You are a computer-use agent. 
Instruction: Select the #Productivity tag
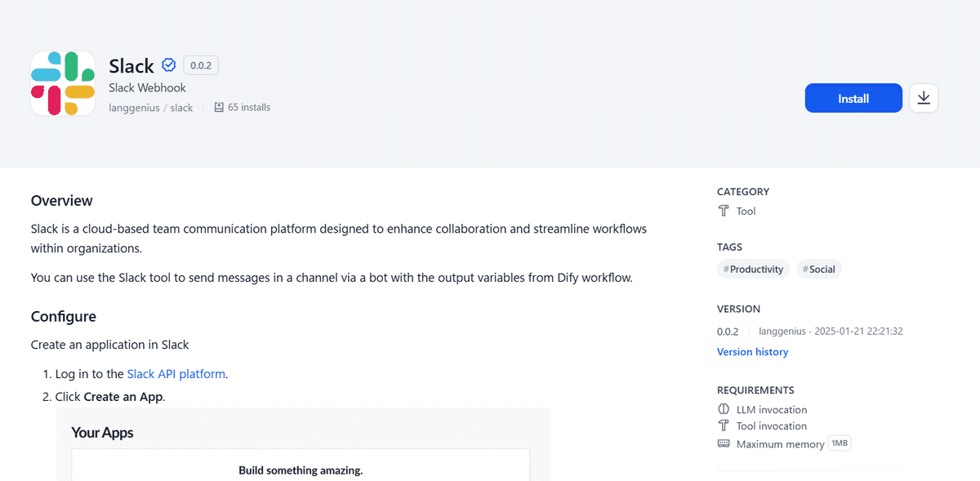(753, 269)
